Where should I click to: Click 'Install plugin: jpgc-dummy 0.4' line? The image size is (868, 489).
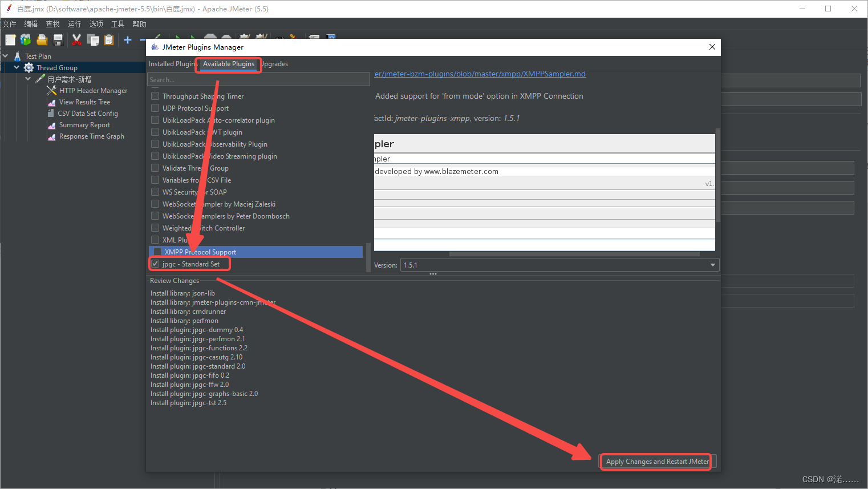click(197, 330)
